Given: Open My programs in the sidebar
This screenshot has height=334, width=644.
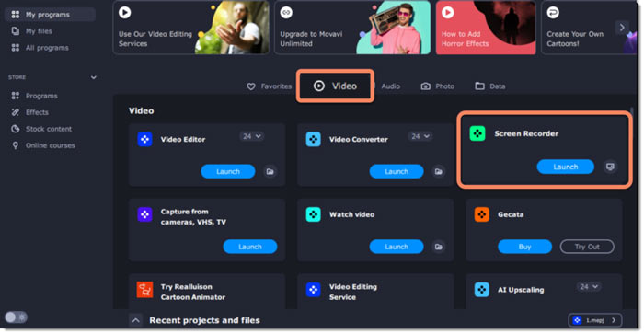Looking at the screenshot, I should pyautogui.click(x=50, y=15).
